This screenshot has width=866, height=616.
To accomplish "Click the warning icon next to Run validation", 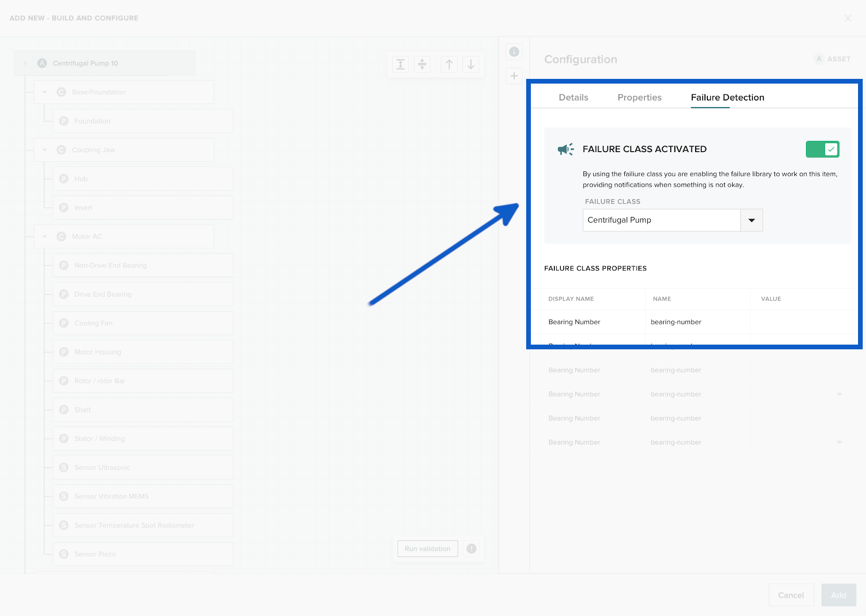I will (471, 548).
